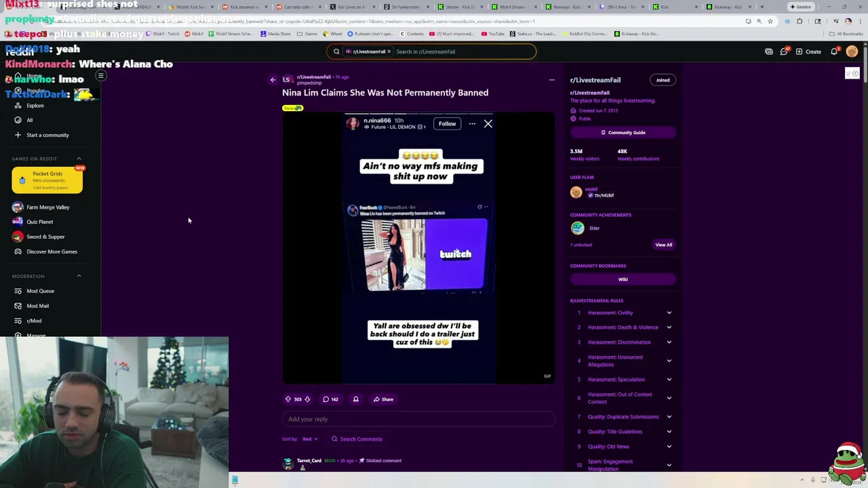The height and width of the screenshot is (488, 868).
Task: Open the Wiki community bookmark
Action: click(623, 279)
